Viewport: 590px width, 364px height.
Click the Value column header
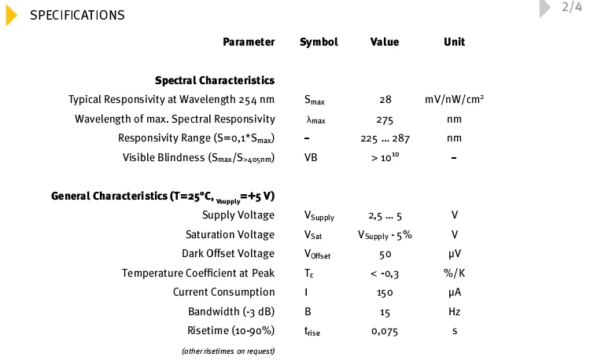point(384,42)
